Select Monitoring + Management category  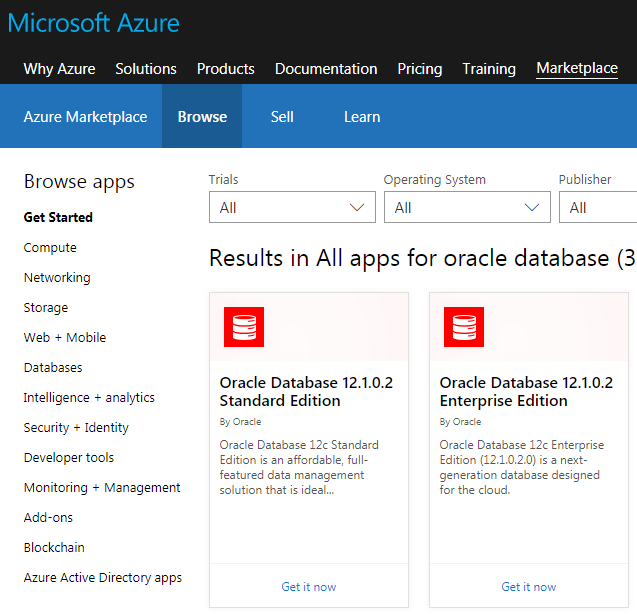(x=102, y=487)
